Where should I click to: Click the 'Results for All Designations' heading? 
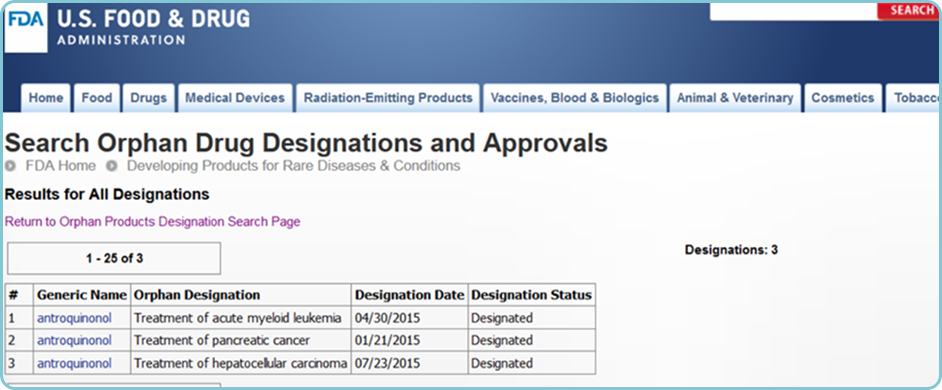pyautogui.click(x=107, y=195)
